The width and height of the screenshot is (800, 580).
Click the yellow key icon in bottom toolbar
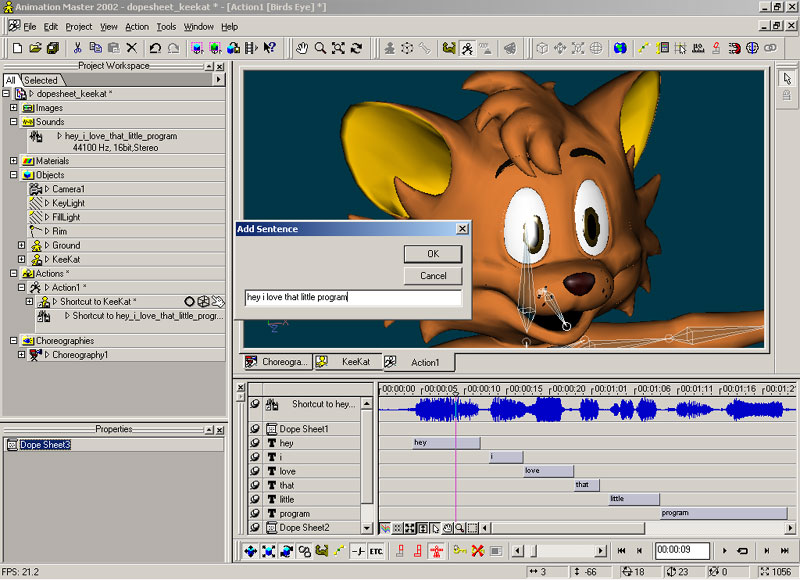460,551
